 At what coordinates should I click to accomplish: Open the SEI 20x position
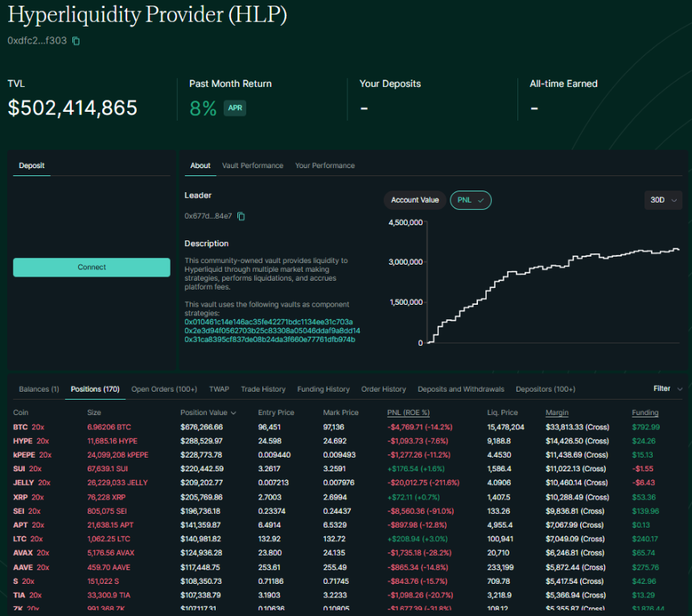[x=27, y=511]
